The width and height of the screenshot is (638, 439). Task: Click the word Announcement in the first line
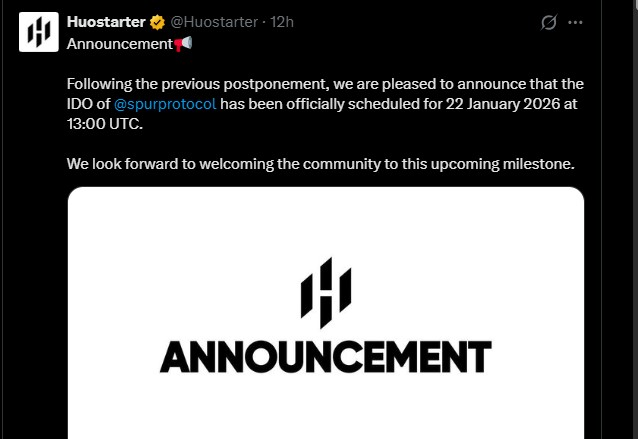coord(119,44)
